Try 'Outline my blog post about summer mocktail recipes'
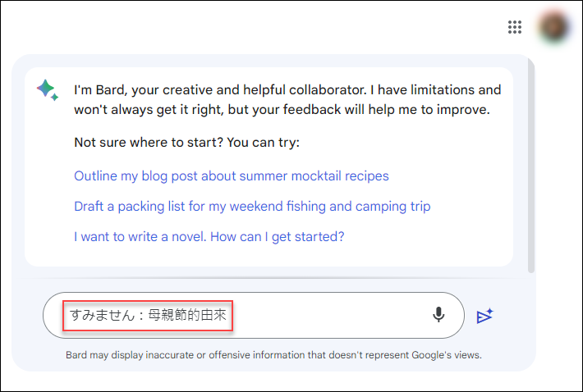Viewport: 583px width, 392px height. coord(232,176)
